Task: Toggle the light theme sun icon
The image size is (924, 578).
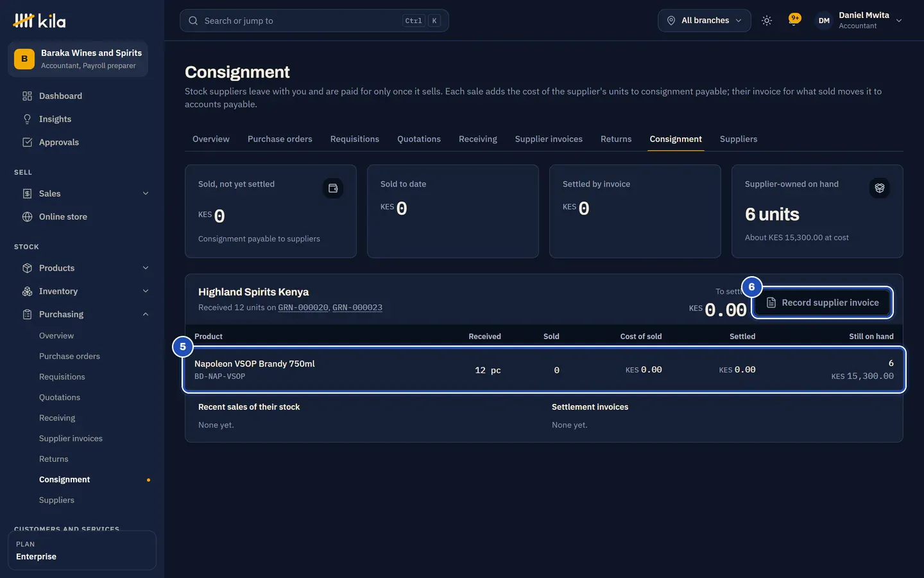Action: click(x=767, y=21)
